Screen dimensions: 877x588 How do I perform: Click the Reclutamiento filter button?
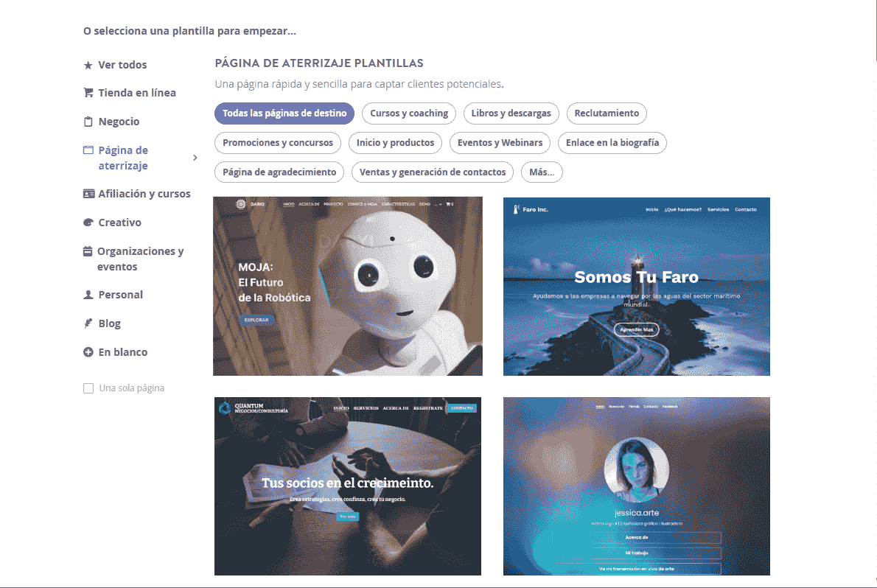coord(607,113)
